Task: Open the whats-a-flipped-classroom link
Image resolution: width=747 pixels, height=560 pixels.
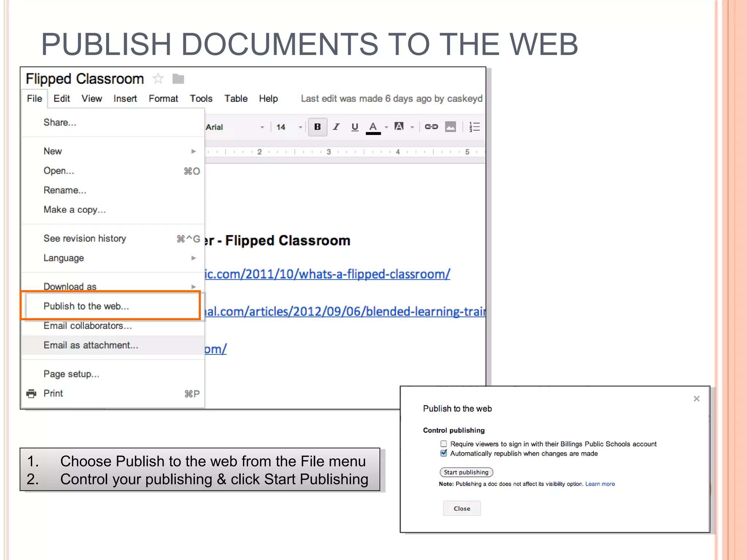Action: click(328, 274)
